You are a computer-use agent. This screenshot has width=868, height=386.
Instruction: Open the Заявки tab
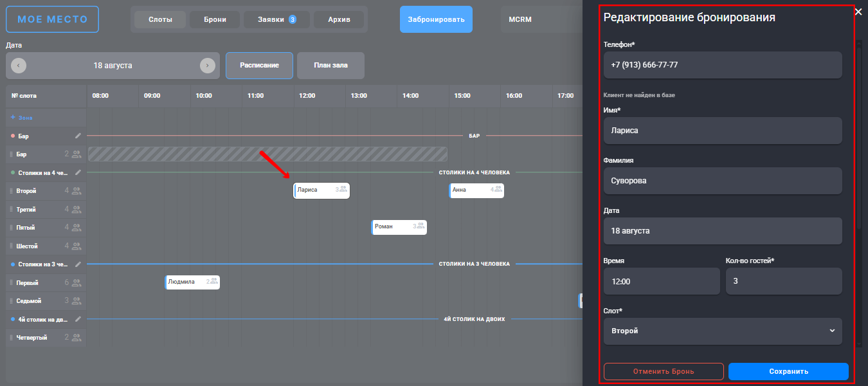point(276,19)
